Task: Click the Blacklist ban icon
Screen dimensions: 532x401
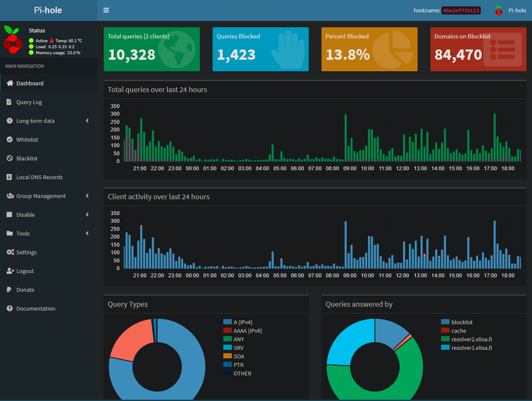Action: 9,158
